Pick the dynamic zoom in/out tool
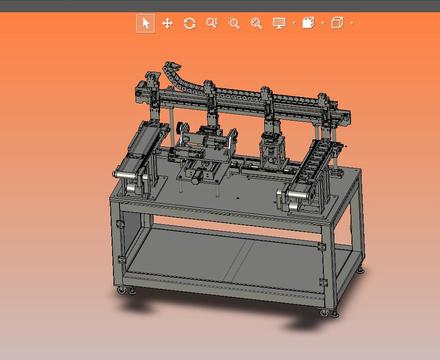Viewport: 440px width, 360px height. (212, 23)
